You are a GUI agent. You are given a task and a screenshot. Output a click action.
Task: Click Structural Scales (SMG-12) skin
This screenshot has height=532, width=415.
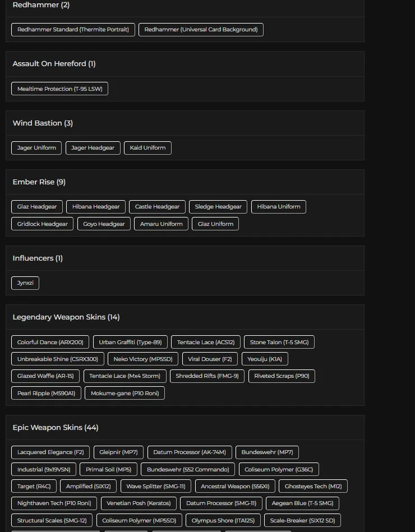coord(52,520)
